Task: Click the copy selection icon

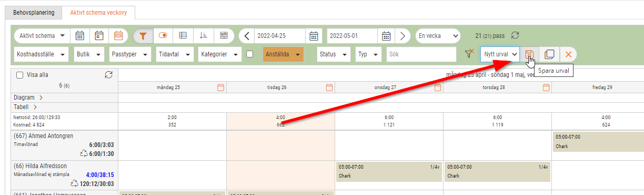Action: pyautogui.click(x=549, y=54)
